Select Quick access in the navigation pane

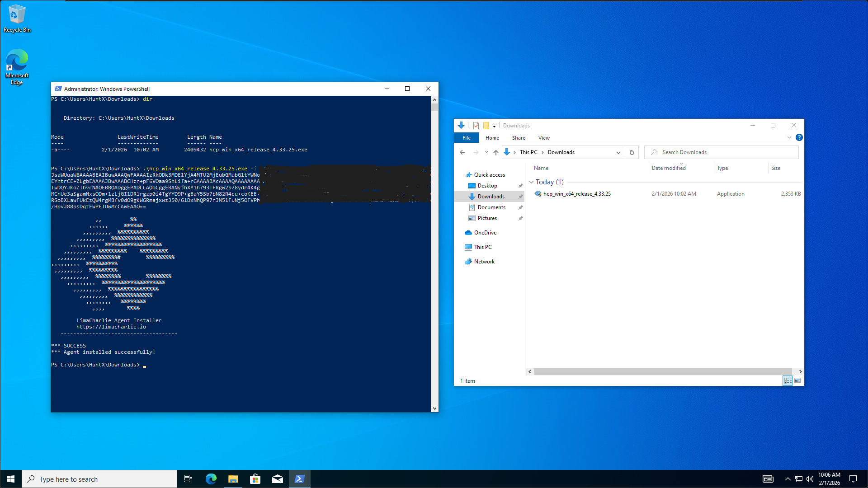click(489, 175)
